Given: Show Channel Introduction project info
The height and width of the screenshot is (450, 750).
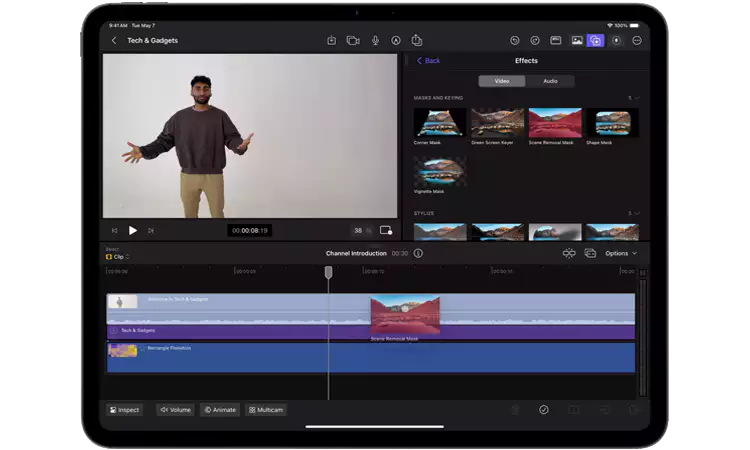Looking at the screenshot, I should pos(418,253).
